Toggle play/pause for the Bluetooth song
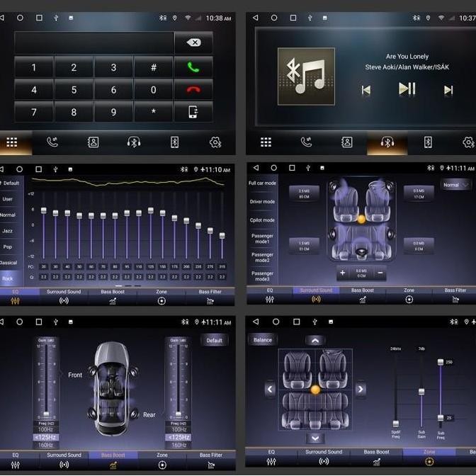 tap(407, 89)
